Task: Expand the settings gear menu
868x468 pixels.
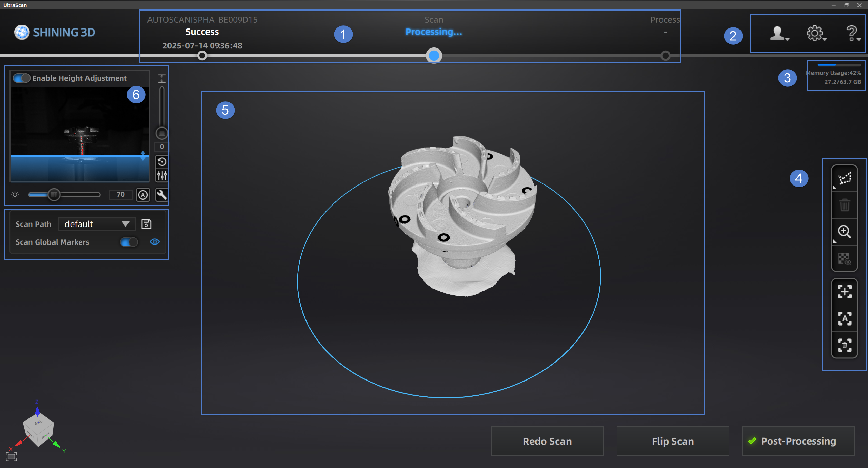Action: [x=815, y=34]
